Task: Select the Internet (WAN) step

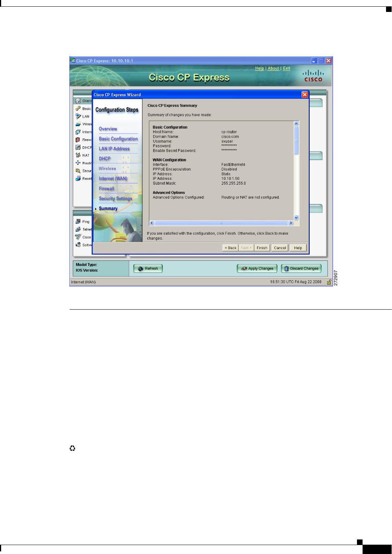Action: point(113,179)
